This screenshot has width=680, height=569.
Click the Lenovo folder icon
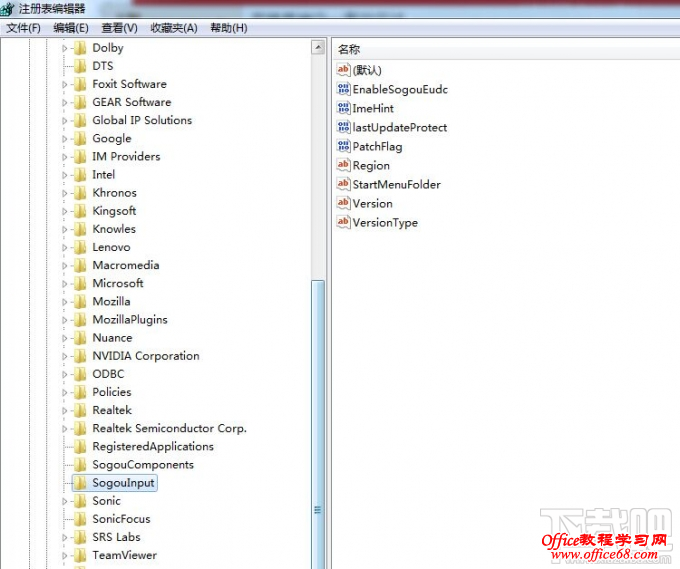(x=80, y=247)
